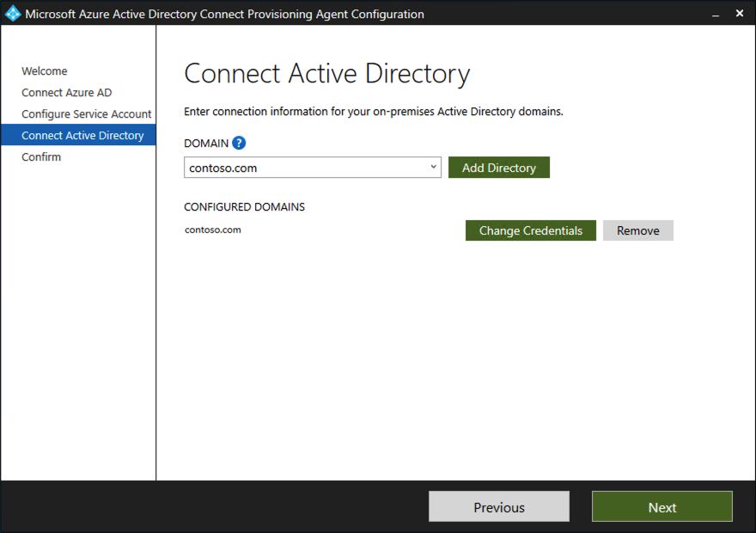Screen dimensions: 756x533
Task: Click the Azure AD Connect title bar logo
Action: tap(13, 14)
